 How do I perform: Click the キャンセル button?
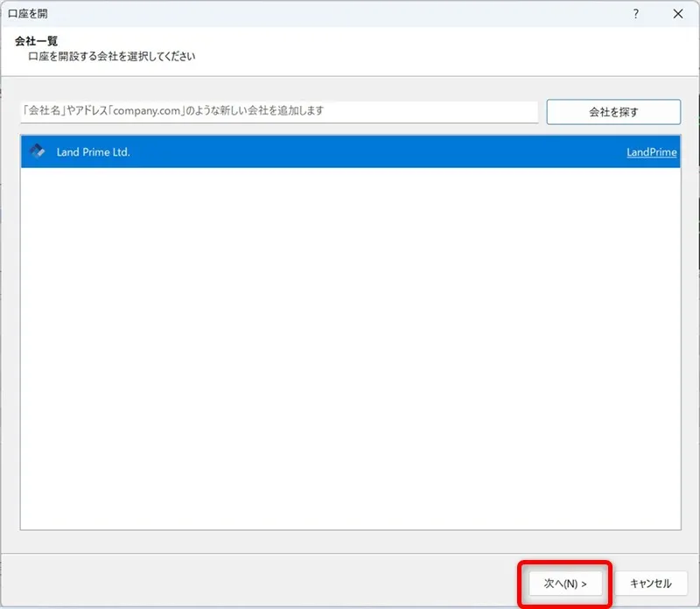click(x=650, y=583)
